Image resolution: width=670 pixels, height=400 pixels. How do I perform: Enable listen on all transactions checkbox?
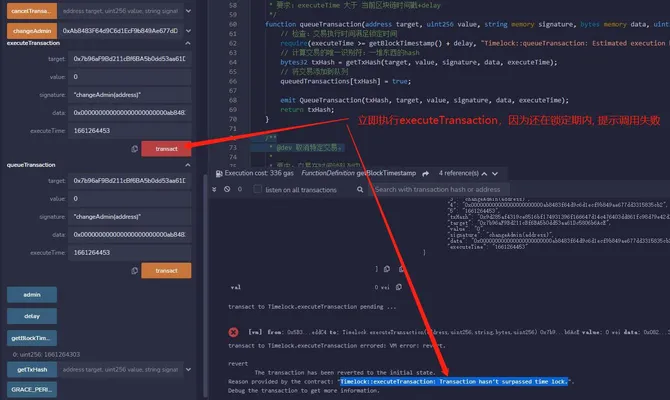point(258,189)
